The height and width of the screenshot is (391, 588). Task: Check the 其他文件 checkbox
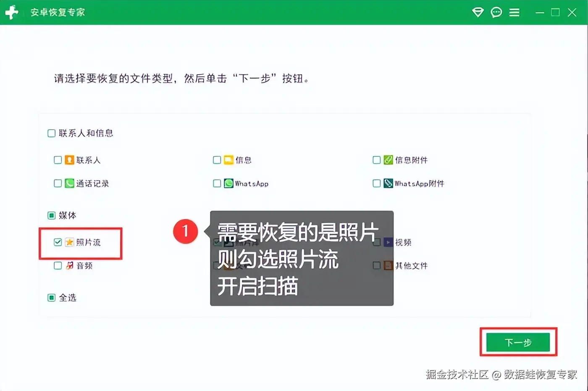click(x=377, y=266)
